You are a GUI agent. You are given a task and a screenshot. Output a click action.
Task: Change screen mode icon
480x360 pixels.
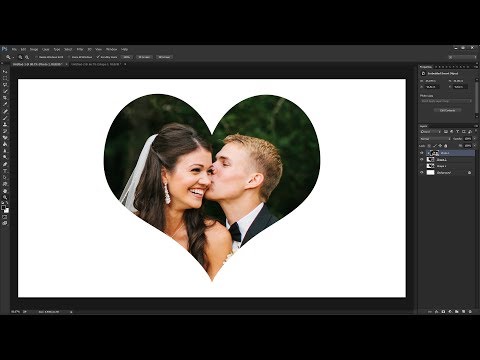5,223
